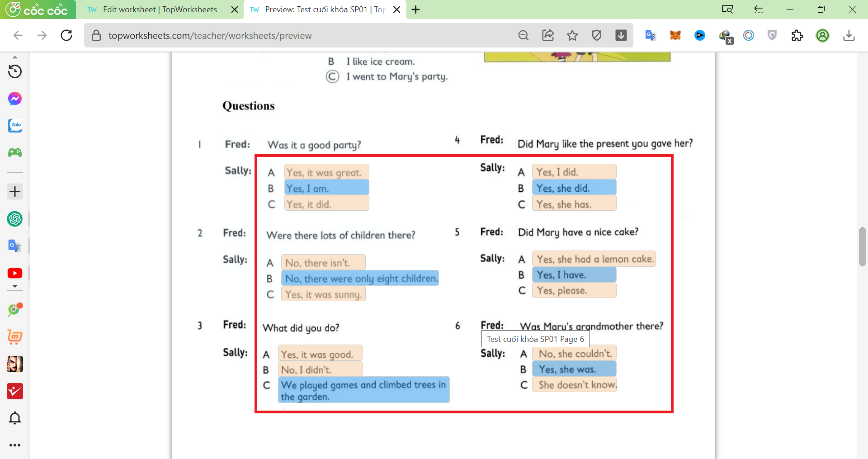Select answer 'Yes, it was great.'

pos(326,172)
